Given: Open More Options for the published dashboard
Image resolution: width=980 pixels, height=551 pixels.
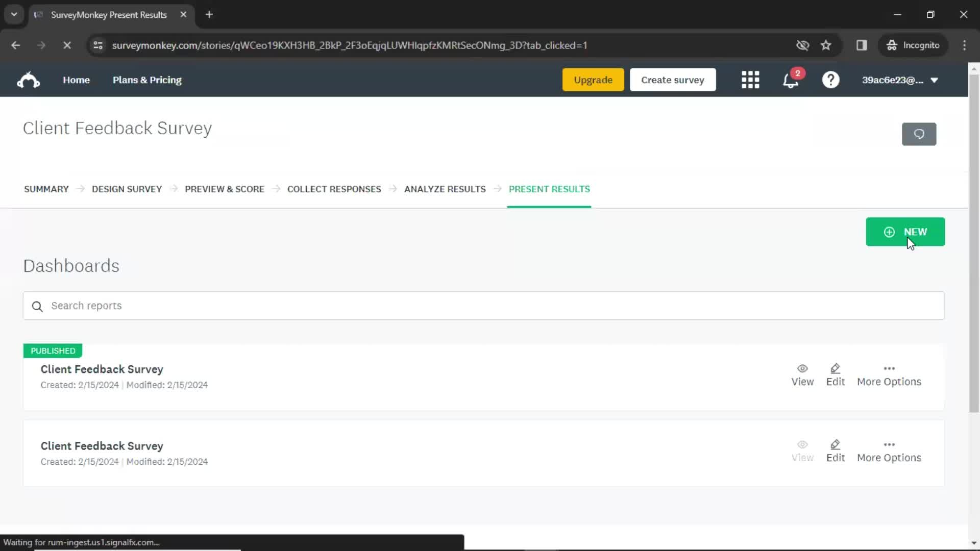Looking at the screenshot, I should 889,375.
